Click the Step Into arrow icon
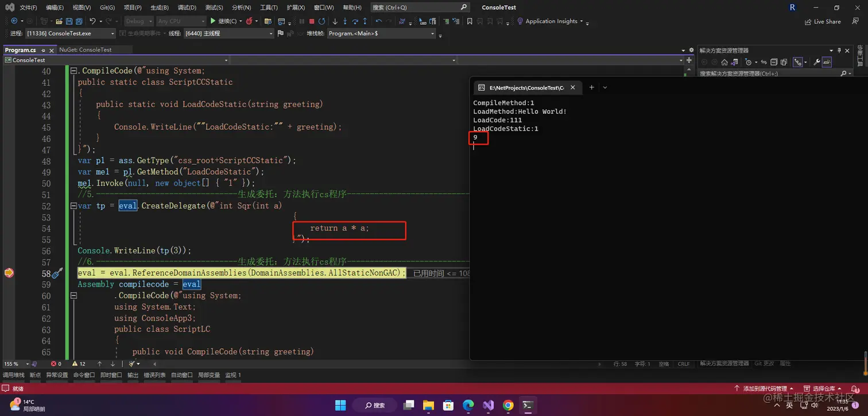This screenshot has height=416, width=868. point(345,21)
